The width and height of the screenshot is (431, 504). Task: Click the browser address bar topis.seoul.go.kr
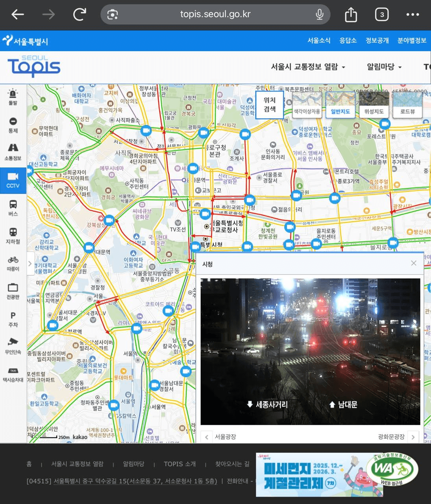click(215, 15)
